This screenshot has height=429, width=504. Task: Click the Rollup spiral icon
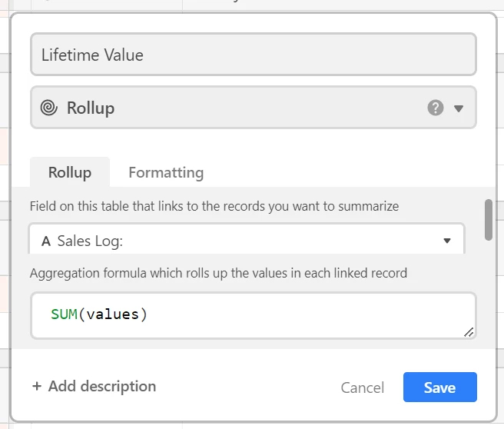(49, 108)
